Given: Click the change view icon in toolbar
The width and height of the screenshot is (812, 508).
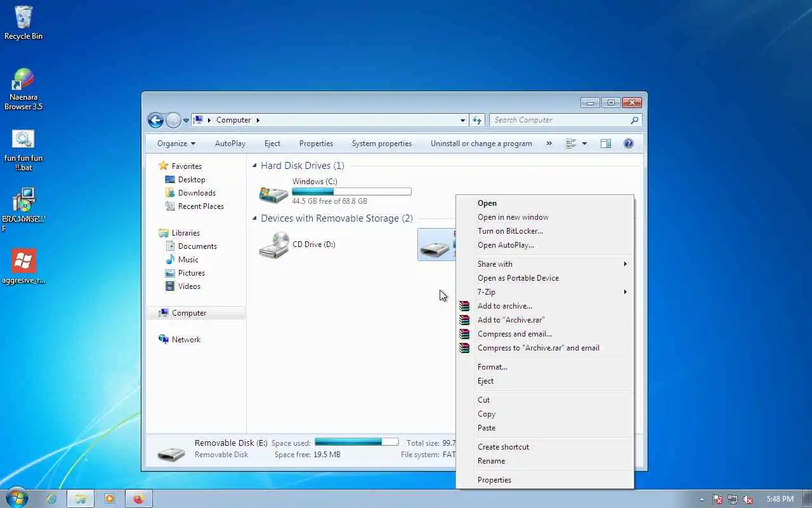Looking at the screenshot, I should [x=571, y=144].
